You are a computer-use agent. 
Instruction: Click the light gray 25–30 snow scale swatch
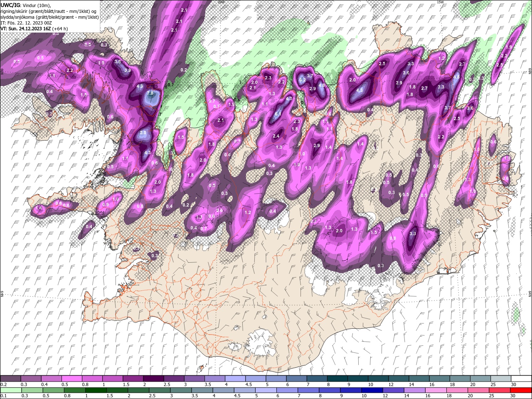pos(501,379)
